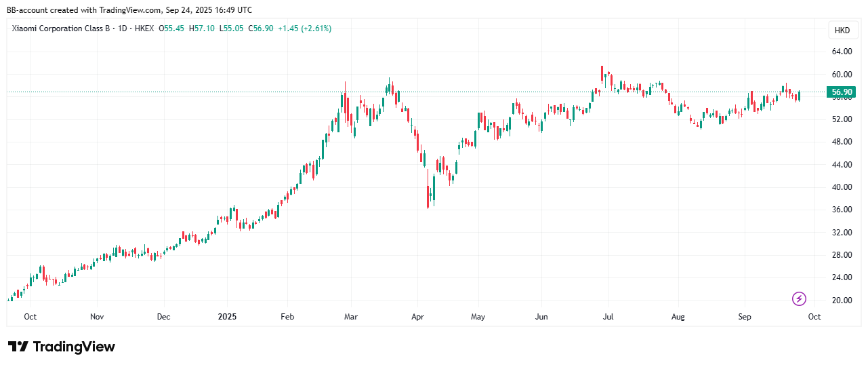The width and height of the screenshot is (868, 367).
Task: Click the Mar label on time axis
Action: (350, 317)
